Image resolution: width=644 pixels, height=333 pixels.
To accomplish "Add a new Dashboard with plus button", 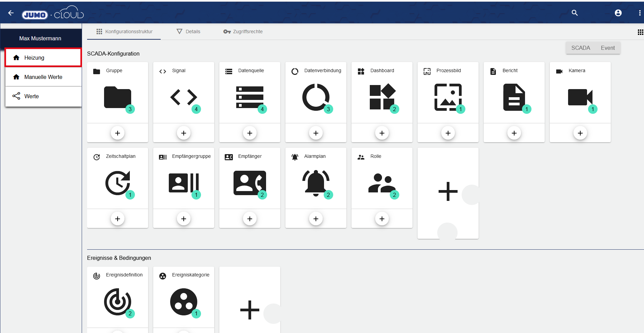I will 382,133.
